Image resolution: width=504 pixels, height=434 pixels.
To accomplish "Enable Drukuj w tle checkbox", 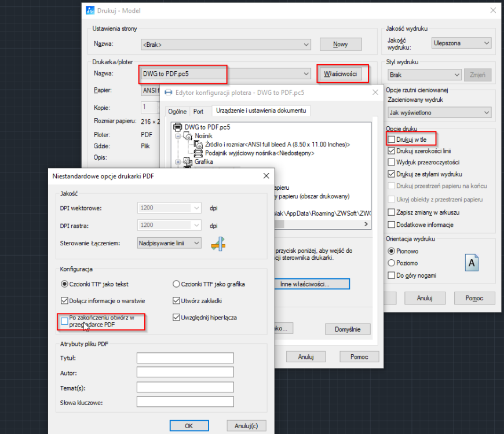I will [391, 139].
